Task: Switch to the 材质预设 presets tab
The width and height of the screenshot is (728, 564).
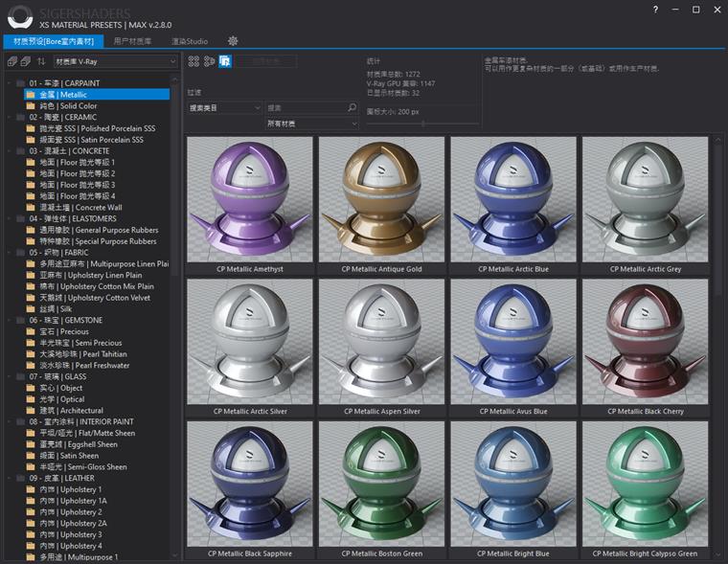Action: (54, 41)
